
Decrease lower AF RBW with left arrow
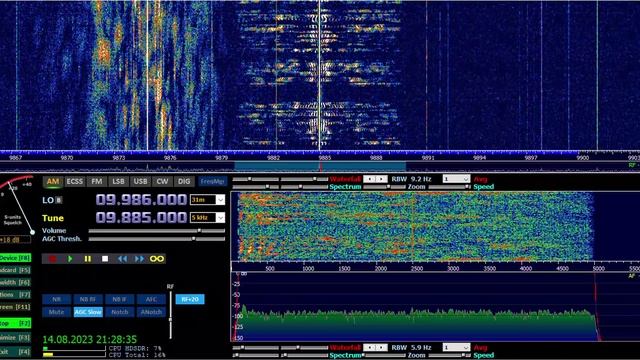coord(370,347)
